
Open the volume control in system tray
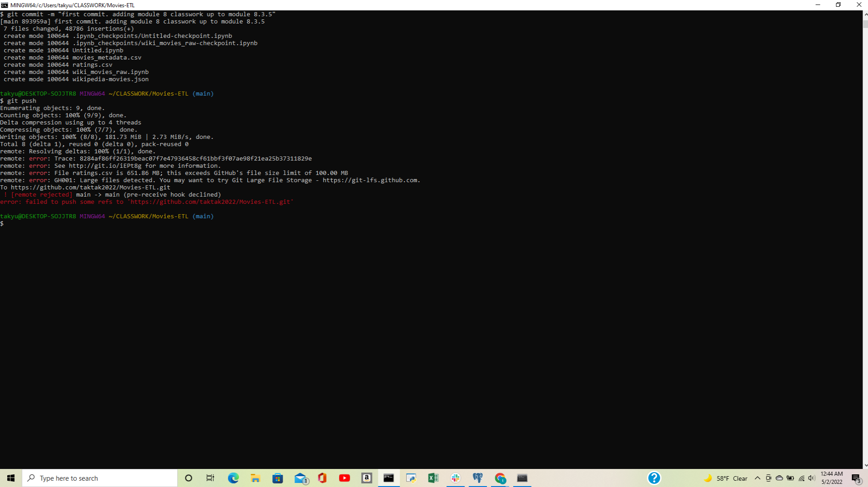click(x=812, y=478)
